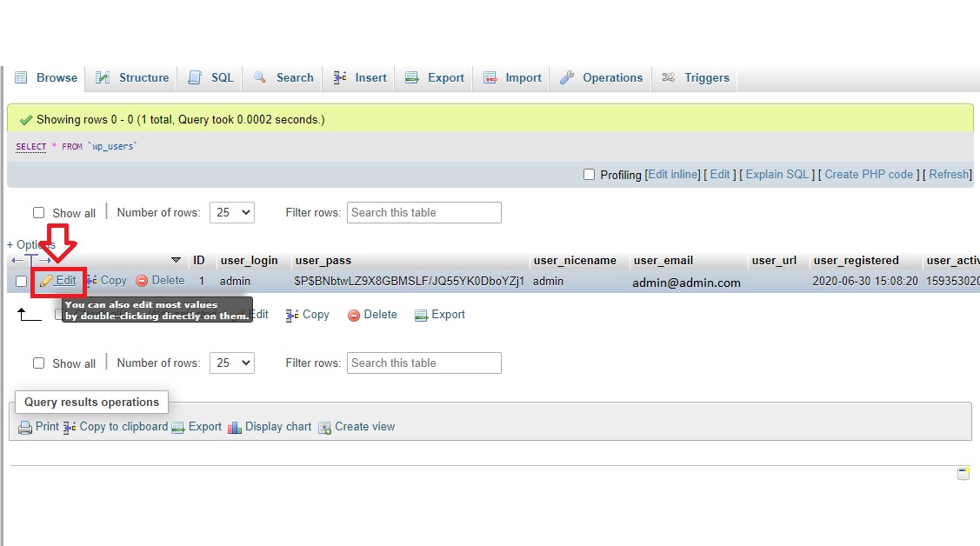Click the pencil Edit icon in admin row
The width and height of the screenshot is (980, 546).
point(46,281)
